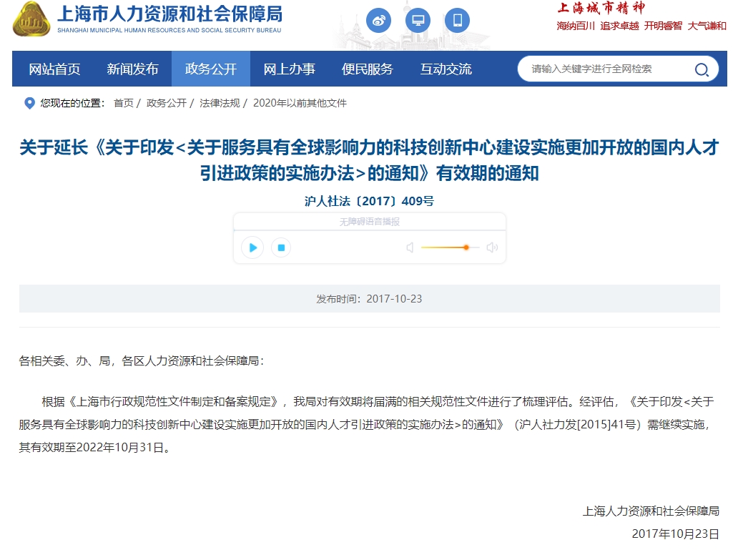This screenshot has height=560, width=738.
Task: Open the 网上办事 menu
Action: pos(289,69)
